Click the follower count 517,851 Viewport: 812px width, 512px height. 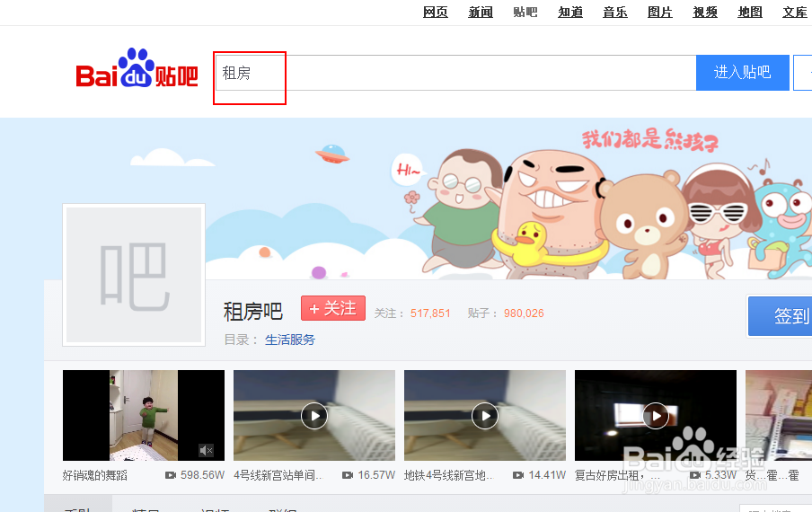tap(430, 313)
